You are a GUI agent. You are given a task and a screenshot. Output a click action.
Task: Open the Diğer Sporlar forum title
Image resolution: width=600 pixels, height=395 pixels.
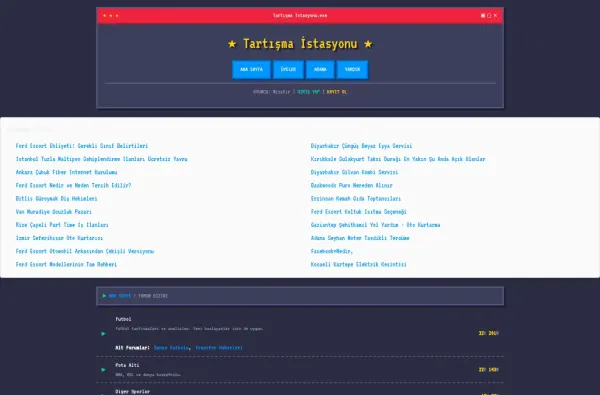pos(132,392)
